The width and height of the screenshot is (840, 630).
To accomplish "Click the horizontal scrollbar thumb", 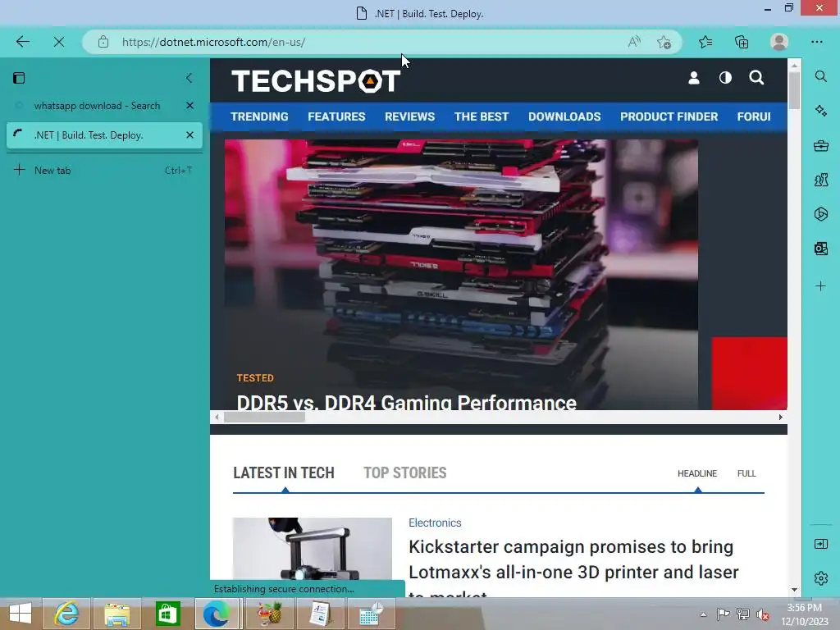I will [x=265, y=418].
